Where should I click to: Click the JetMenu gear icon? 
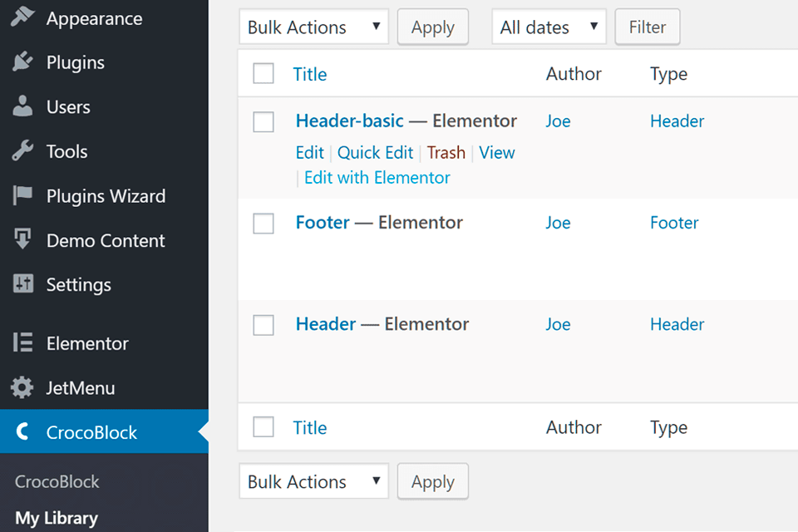coord(23,387)
